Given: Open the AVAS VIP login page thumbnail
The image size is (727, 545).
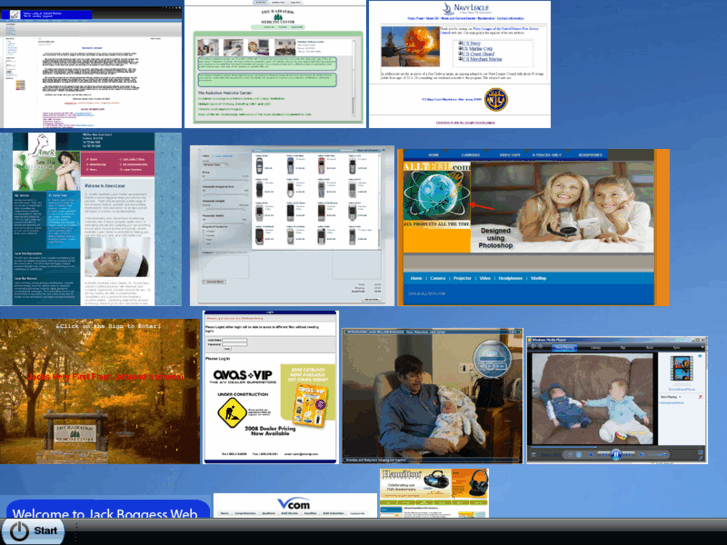Looking at the screenshot, I should (271, 387).
